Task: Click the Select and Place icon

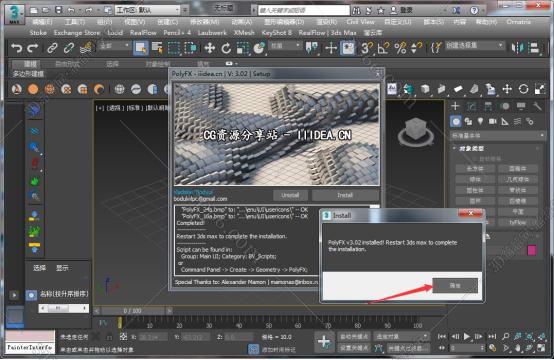Action: click(259, 48)
